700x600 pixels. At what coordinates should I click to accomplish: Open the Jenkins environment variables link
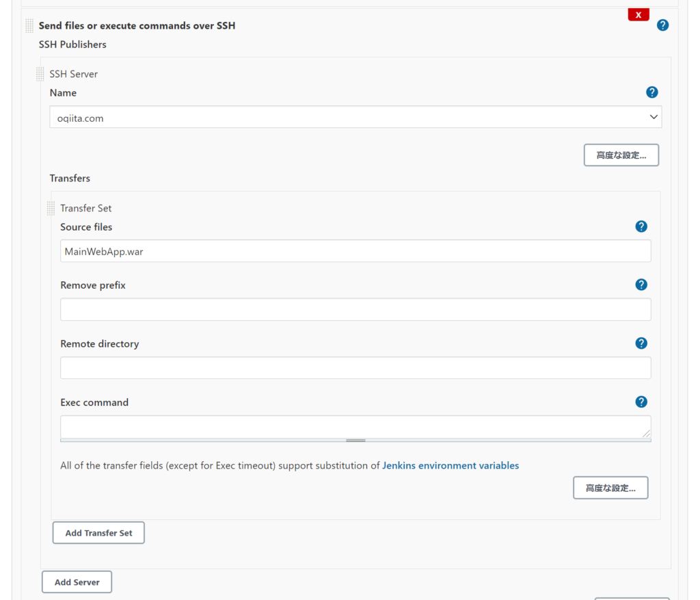coord(450,465)
